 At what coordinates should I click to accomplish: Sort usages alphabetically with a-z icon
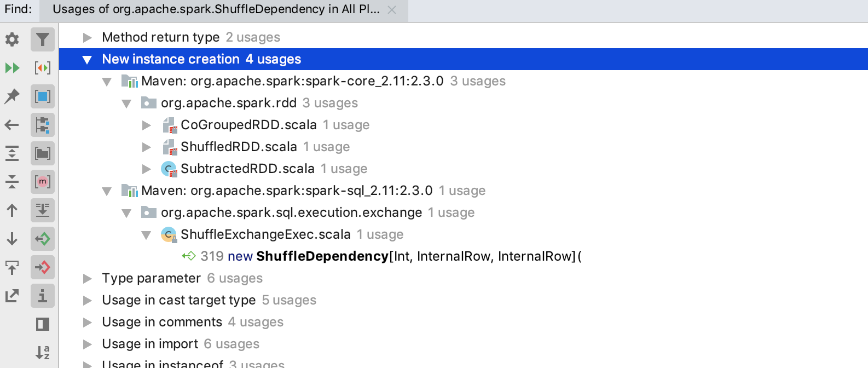[43, 353]
